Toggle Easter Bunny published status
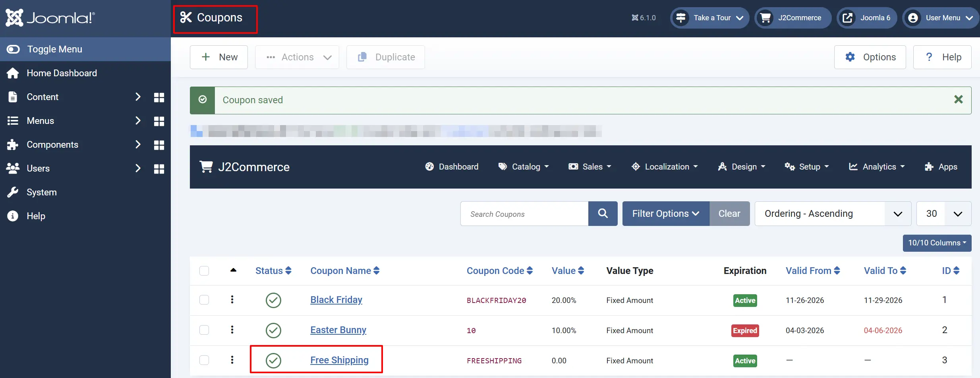This screenshot has height=378, width=980. (273, 330)
